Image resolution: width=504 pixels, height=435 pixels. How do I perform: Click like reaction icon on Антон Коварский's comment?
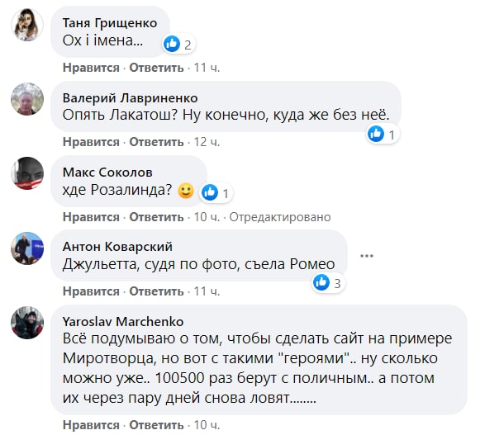pos(322,283)
